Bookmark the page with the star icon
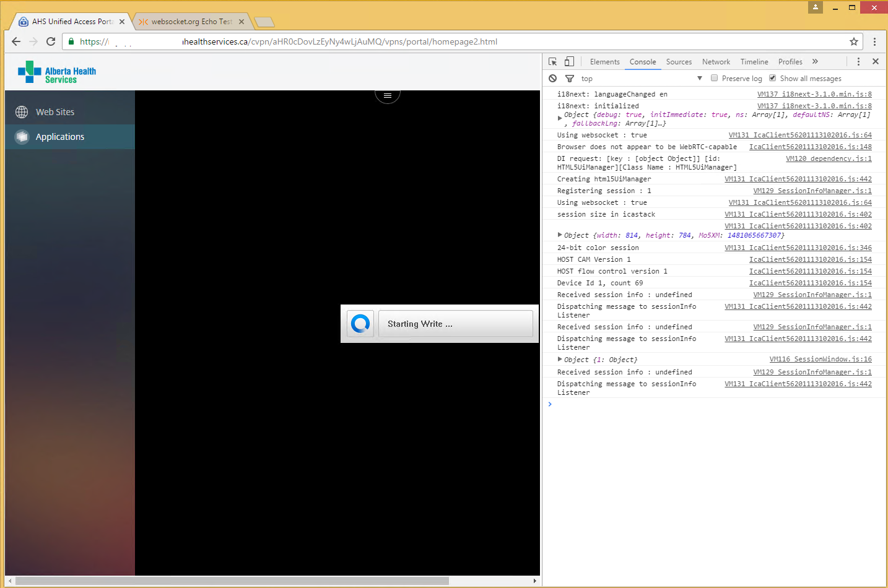 854,41
